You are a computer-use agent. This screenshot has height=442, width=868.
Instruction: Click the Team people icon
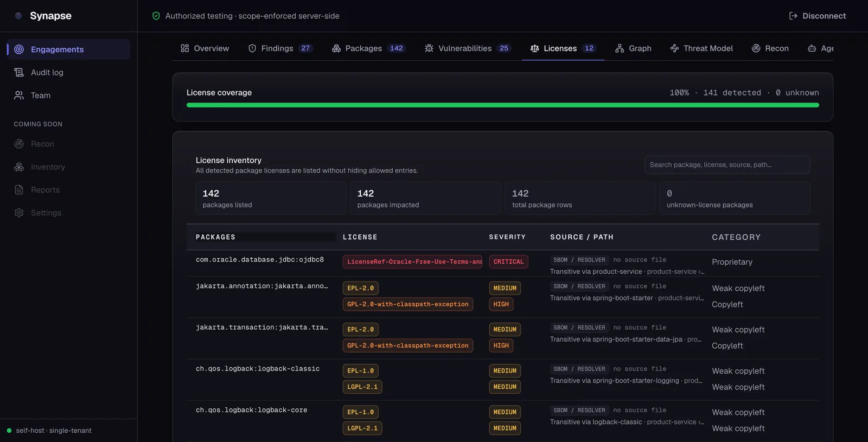click(19, 95)
